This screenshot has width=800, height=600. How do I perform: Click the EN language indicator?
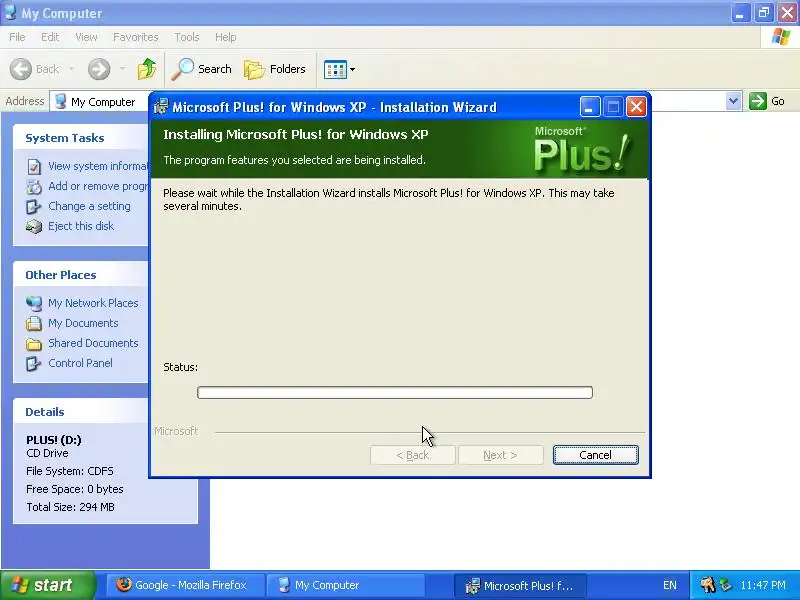pos(669,585)
